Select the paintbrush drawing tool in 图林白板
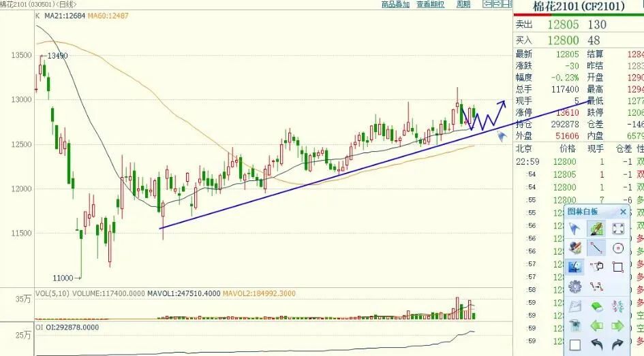644x356 pixels. coord(596,229)
